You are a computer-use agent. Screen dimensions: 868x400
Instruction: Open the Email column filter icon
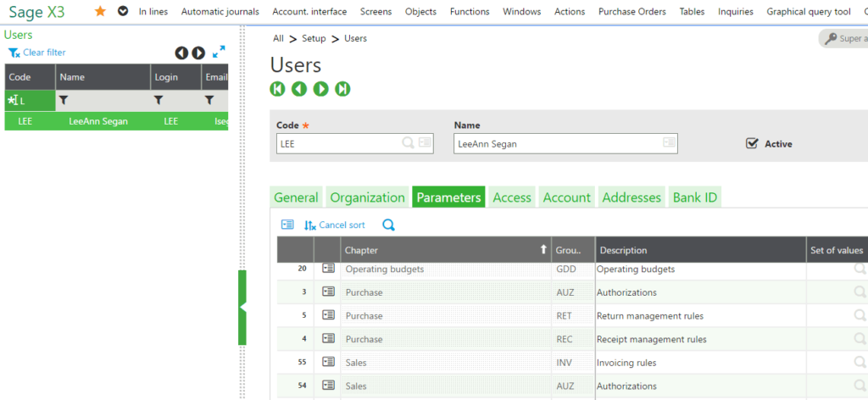coord(209,100)
